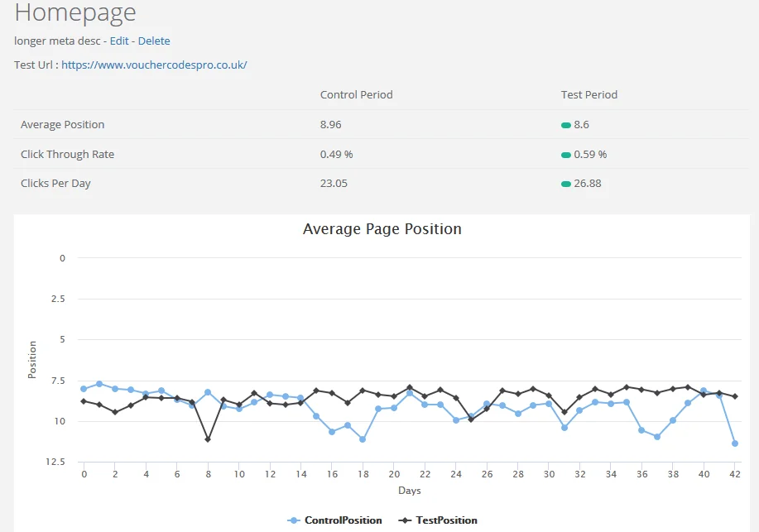The height and width of the screenshot is (532, 759).
Task: Toggle the ControlPosition series visibility
Action: click(334, 520)
